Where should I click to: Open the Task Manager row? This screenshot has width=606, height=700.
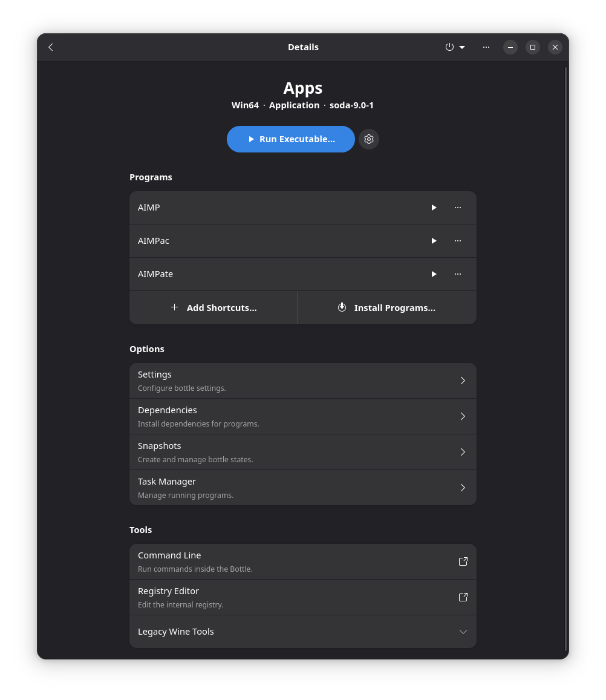point(302,488)
